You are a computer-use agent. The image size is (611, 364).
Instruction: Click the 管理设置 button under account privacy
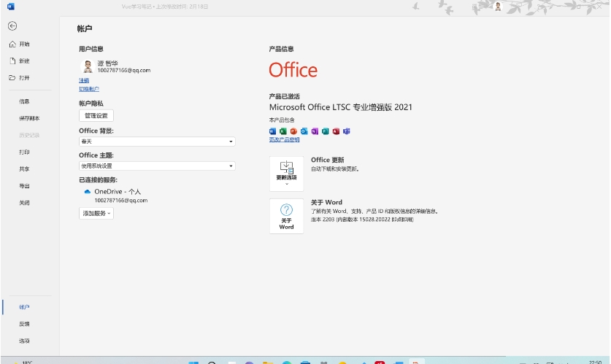click(96, 115)
